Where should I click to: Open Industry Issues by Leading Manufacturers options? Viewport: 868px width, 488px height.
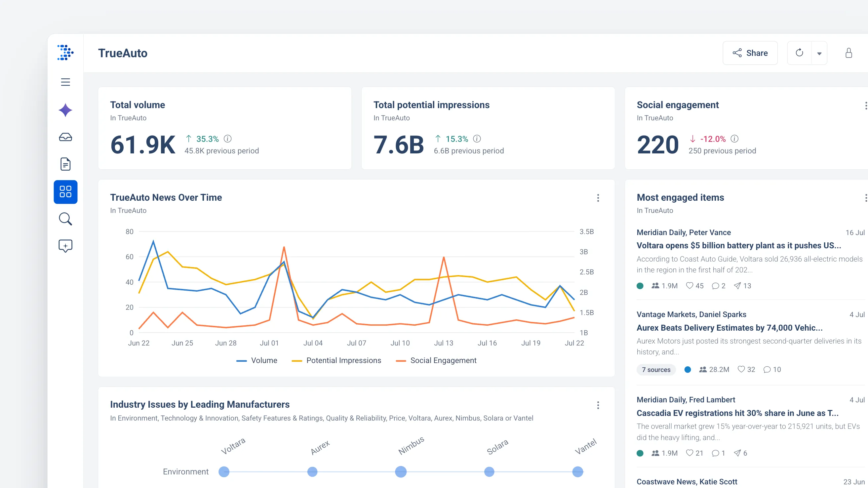point(598,405)
